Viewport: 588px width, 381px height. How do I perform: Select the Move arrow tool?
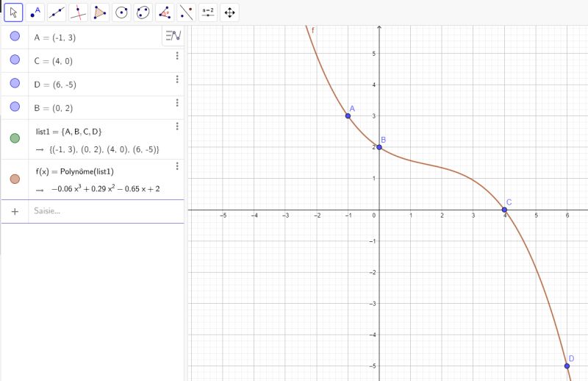(x=13, y=13)
